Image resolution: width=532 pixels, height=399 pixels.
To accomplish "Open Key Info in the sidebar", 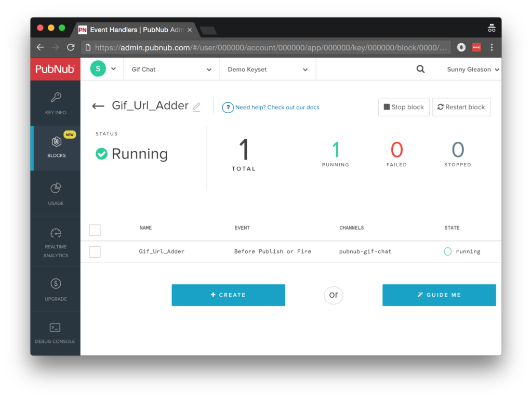I will pyautogui.click(x=56, y=103).
